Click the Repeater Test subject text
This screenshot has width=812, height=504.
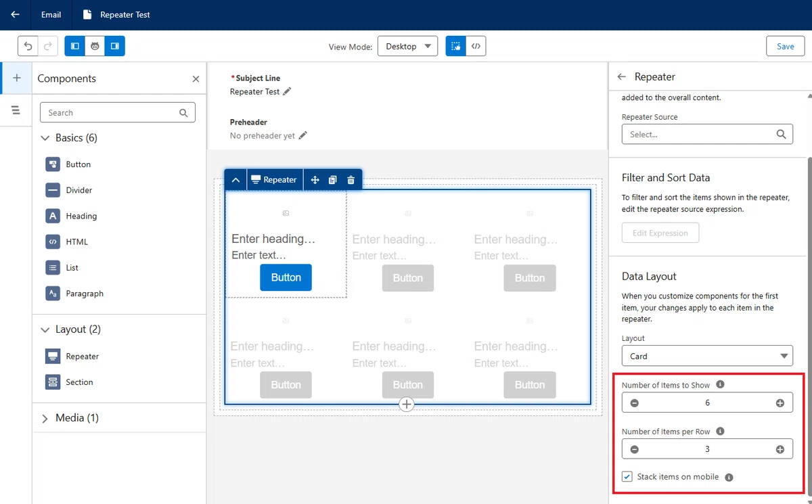[x=254, y=91]
